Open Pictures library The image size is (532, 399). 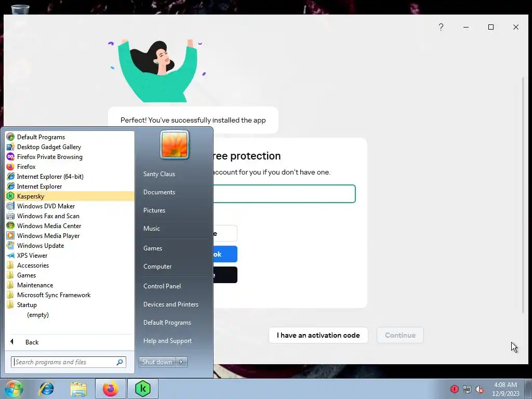pyautogui.click(x=154, y=210)
